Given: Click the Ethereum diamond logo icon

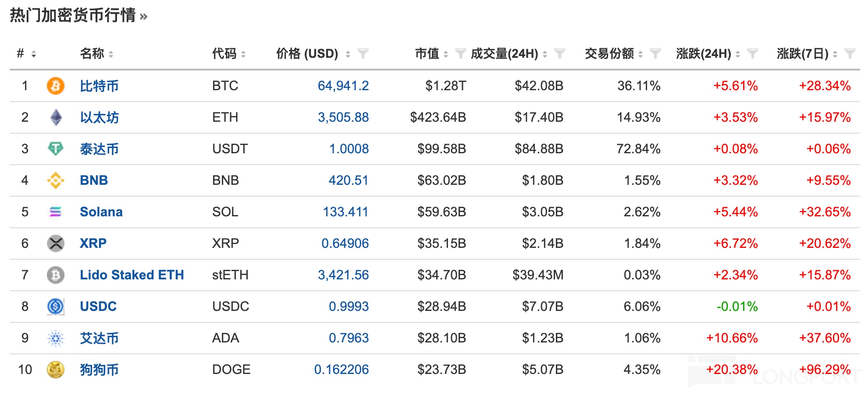Looking at the screenshot, I should coord(56,117).
